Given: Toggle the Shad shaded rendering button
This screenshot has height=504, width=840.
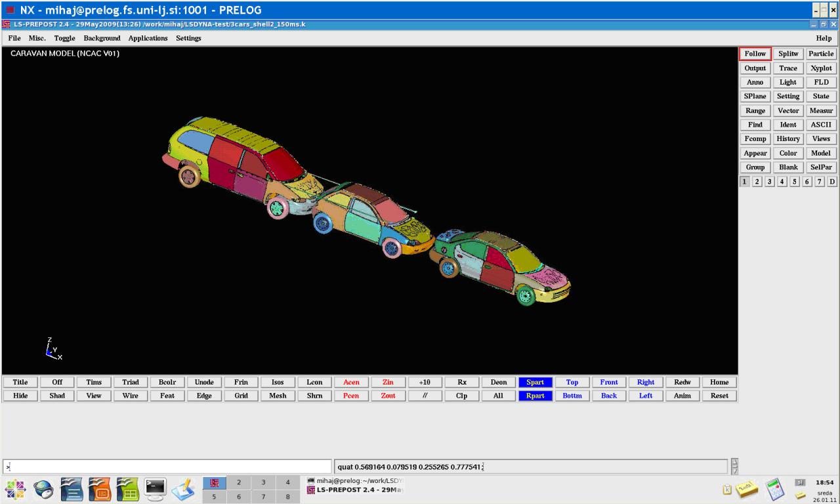Looking at the screenshot, I should pos(57,396).
